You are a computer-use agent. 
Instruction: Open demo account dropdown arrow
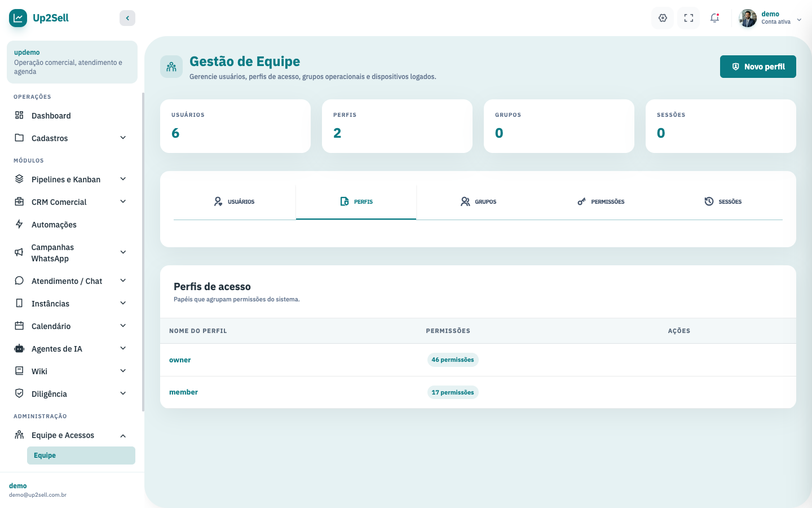[799, 19]
